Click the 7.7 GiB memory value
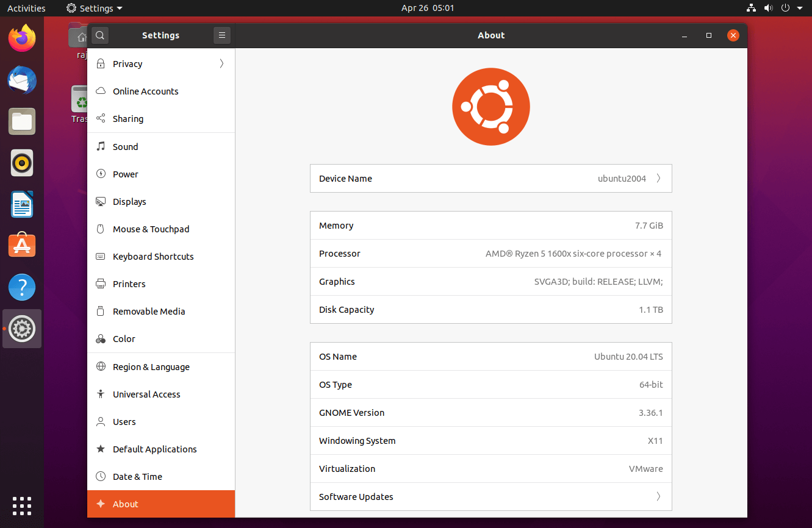The image size is (812, 528). point(649,226)
